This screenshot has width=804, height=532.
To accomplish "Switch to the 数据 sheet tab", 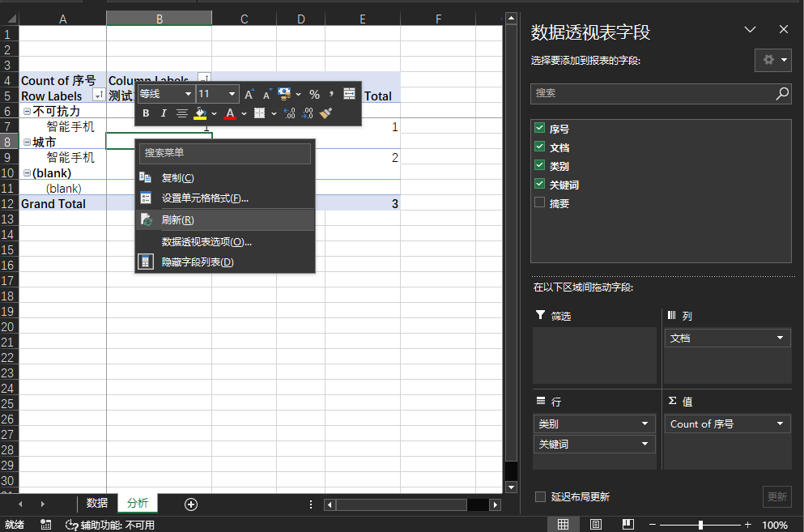I will pos(97,504).
